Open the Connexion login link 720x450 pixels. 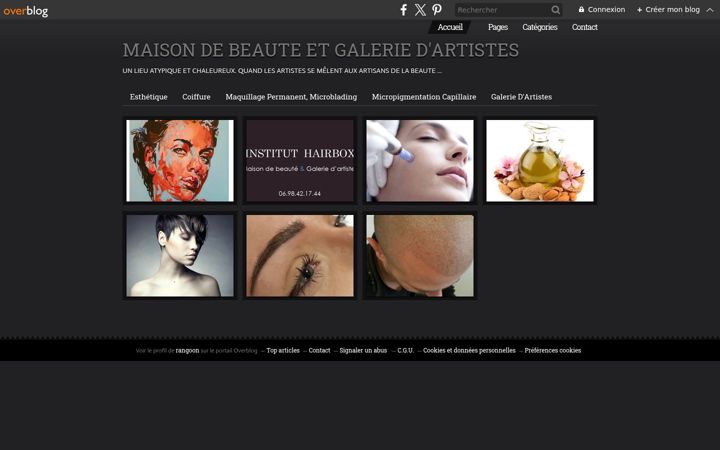point(606,9)
